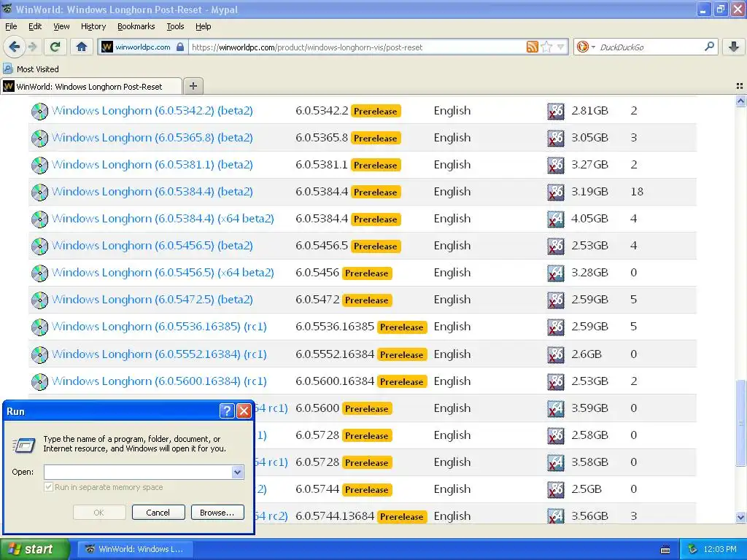Click the x86 icon in the 2.6GB row
This screenshot has width=747, height=560.
click(x=555, y=354)
